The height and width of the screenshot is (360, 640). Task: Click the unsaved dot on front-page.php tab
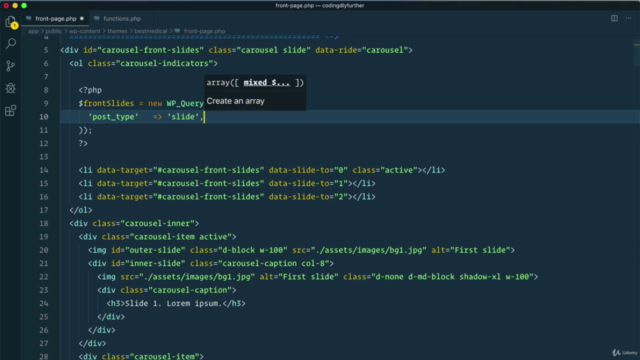pos(82,19)
